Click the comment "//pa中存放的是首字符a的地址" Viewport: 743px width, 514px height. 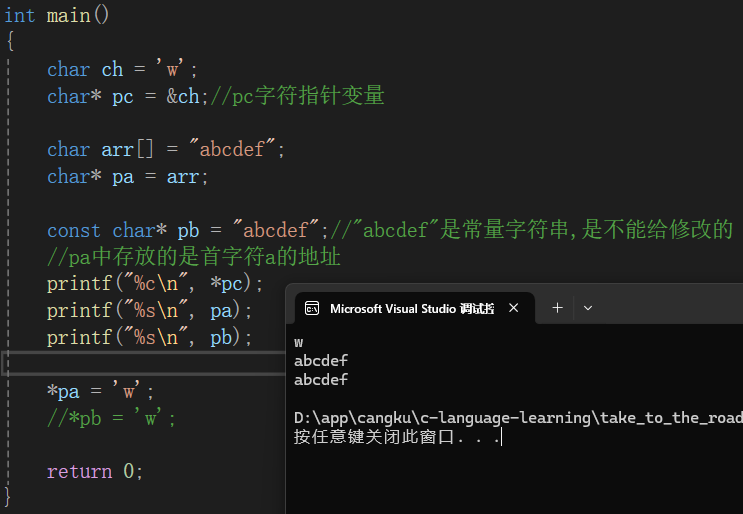coord(193,257)
